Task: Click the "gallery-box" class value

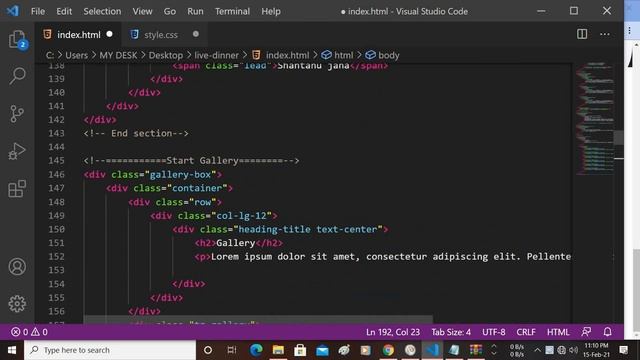Action: click(x=180, y=174)
